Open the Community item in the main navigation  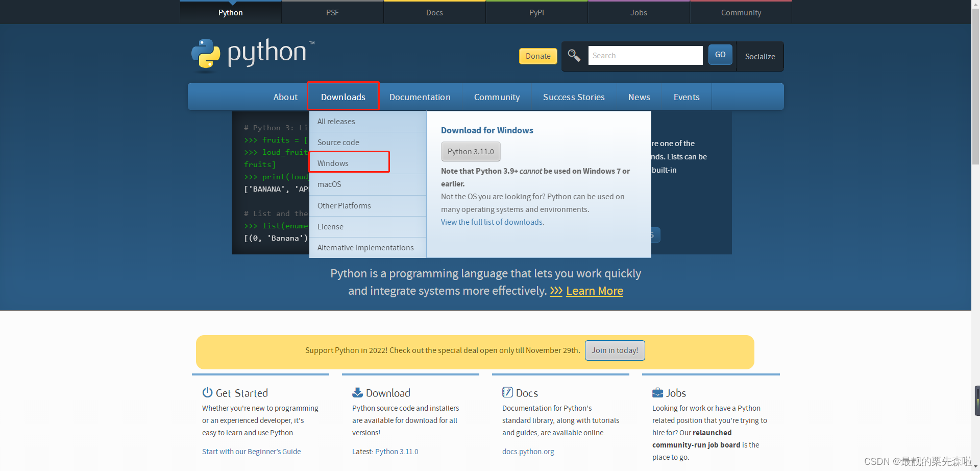coord(497,97)
